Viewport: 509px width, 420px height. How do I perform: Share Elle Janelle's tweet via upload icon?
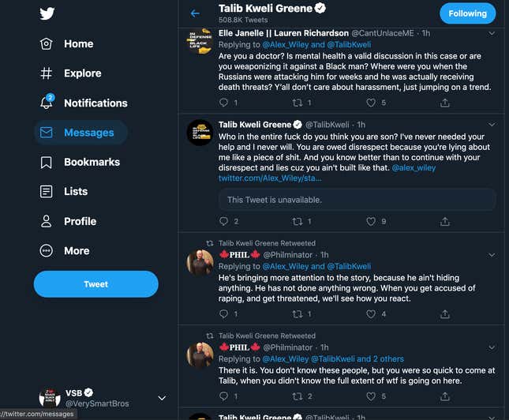click(x=445, y=103)
